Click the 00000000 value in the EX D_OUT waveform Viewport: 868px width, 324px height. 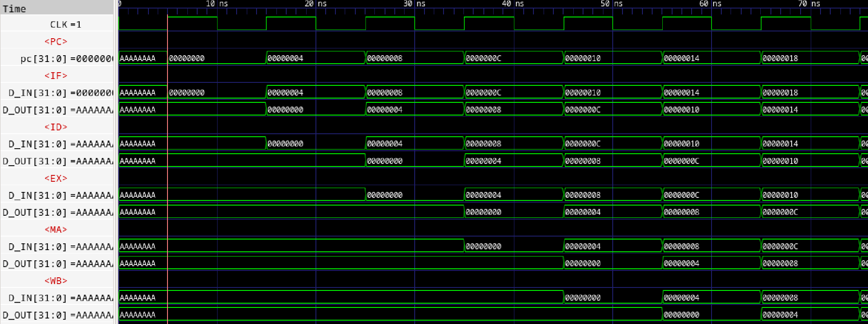click(483, 212)
